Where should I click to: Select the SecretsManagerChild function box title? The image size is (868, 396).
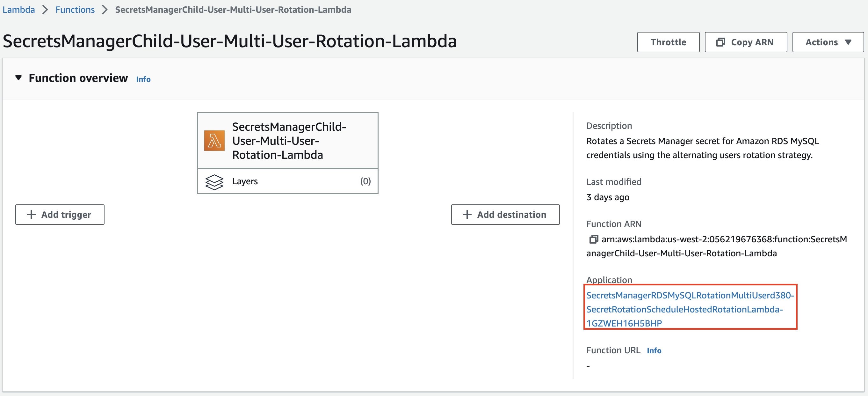point(289,141)
